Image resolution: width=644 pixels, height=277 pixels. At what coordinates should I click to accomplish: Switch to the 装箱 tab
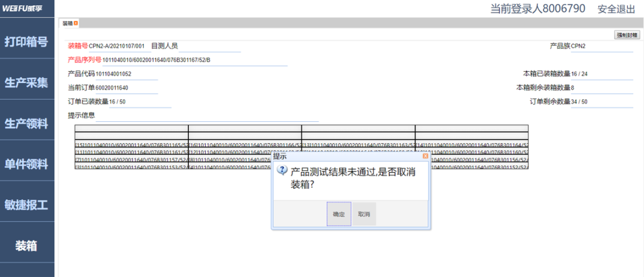(67, 23)
